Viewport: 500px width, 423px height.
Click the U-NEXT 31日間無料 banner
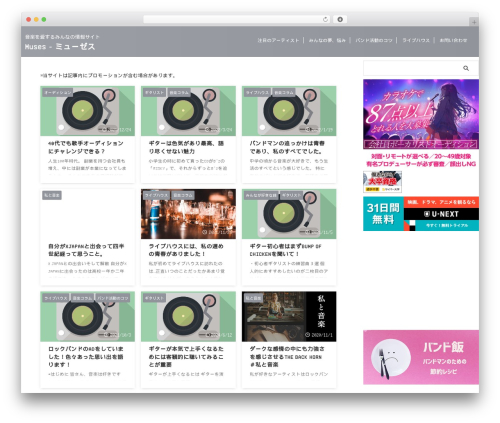click(x=421, y=214)
